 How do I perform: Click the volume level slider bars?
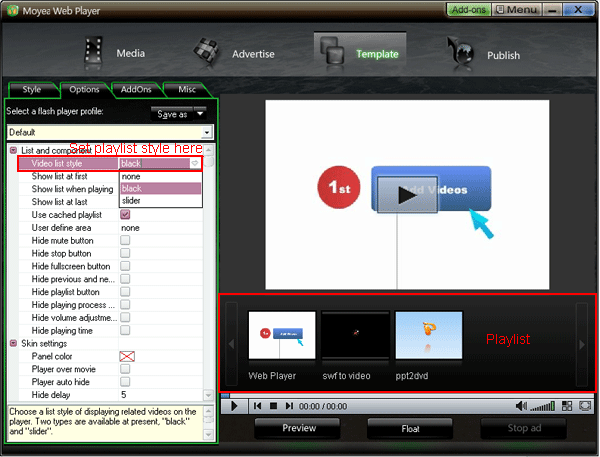click(542, 406)
